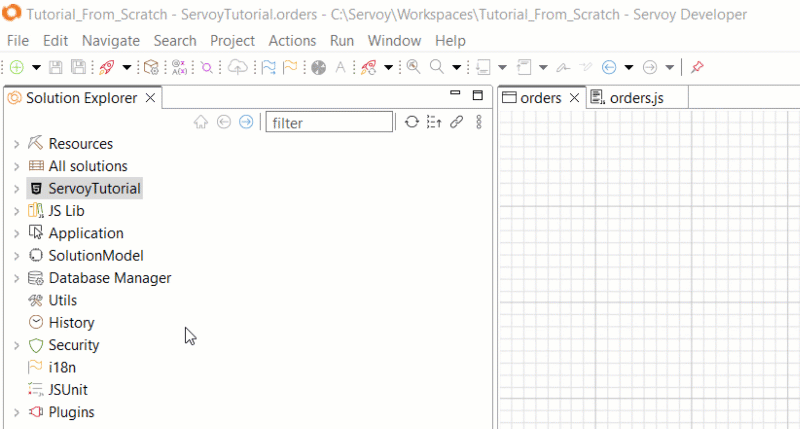Viewport: 800px width, 429px height.
Task: Click the refresh icon in Solution Explorer
Action: point(411,122)
